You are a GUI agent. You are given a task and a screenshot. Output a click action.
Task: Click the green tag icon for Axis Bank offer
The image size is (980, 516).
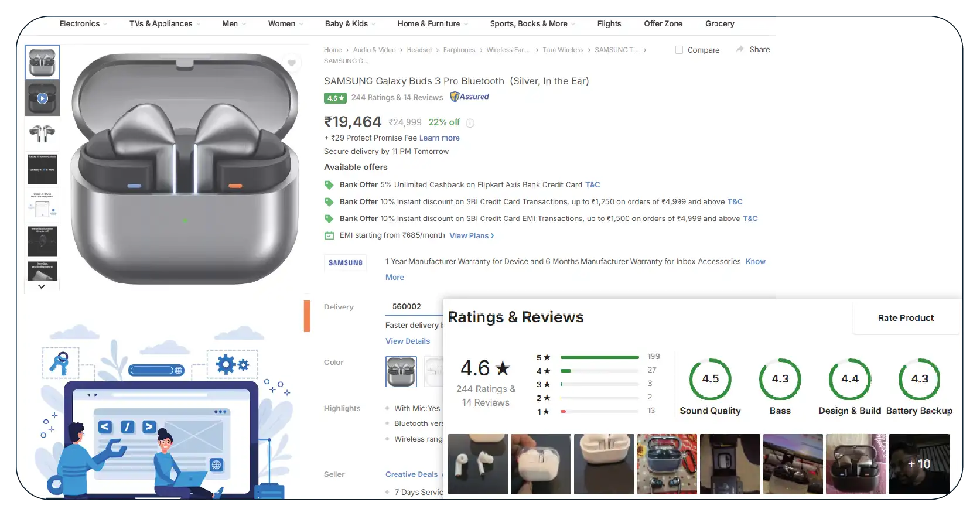point(329,185)
